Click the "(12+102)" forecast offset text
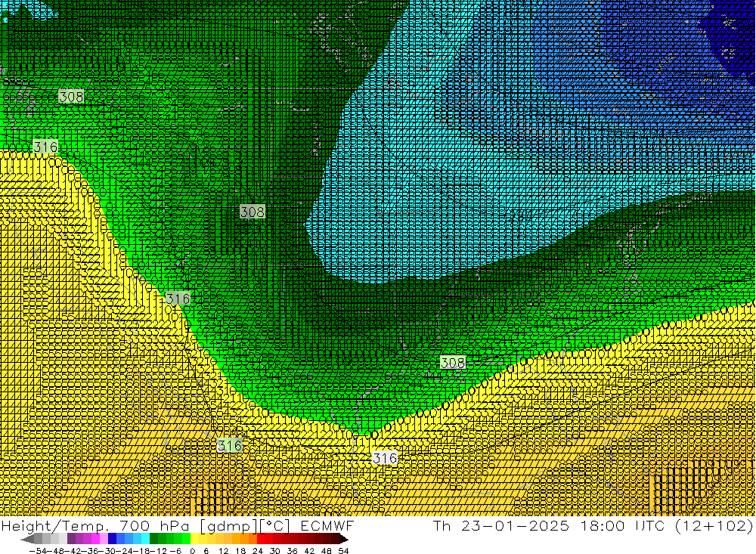Screen dimensions: 756x554 tap(714, 525)
